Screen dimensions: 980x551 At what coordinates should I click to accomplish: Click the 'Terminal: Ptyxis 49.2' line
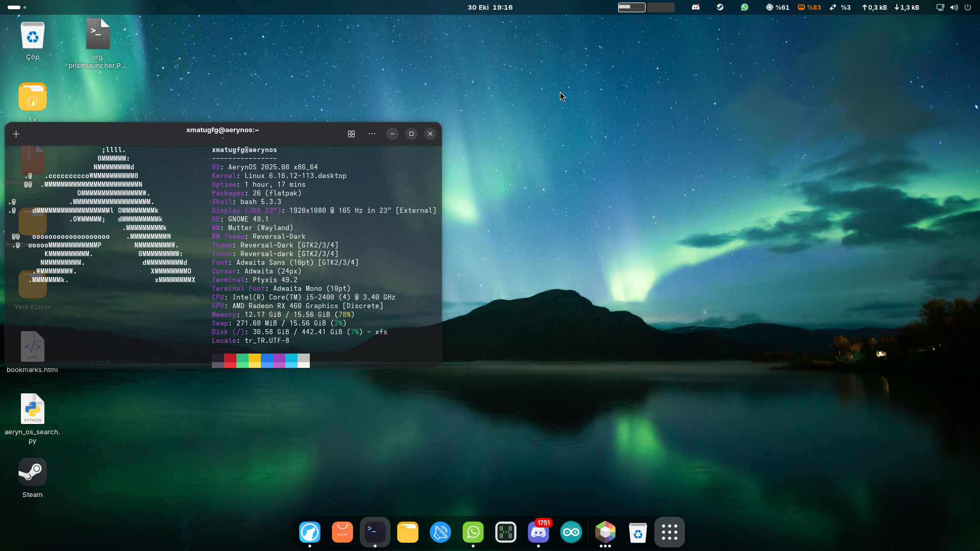pos(255,280)
